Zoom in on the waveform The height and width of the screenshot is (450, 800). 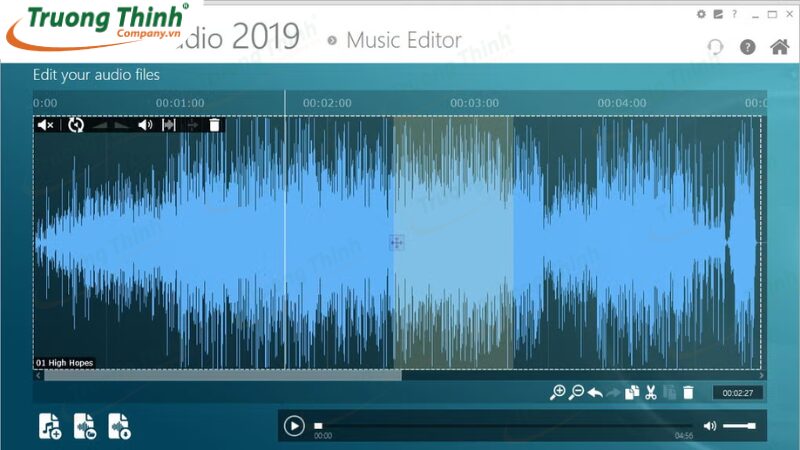pos(558,393)
